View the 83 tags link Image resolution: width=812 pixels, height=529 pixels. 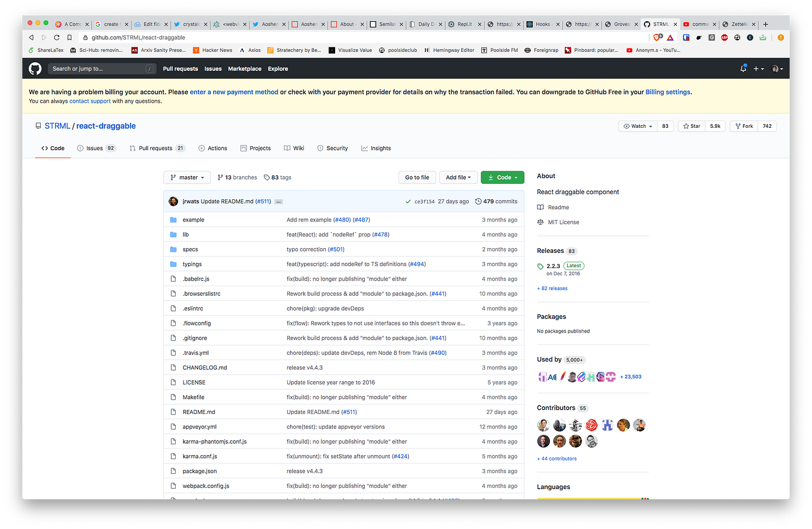point(277,177)
